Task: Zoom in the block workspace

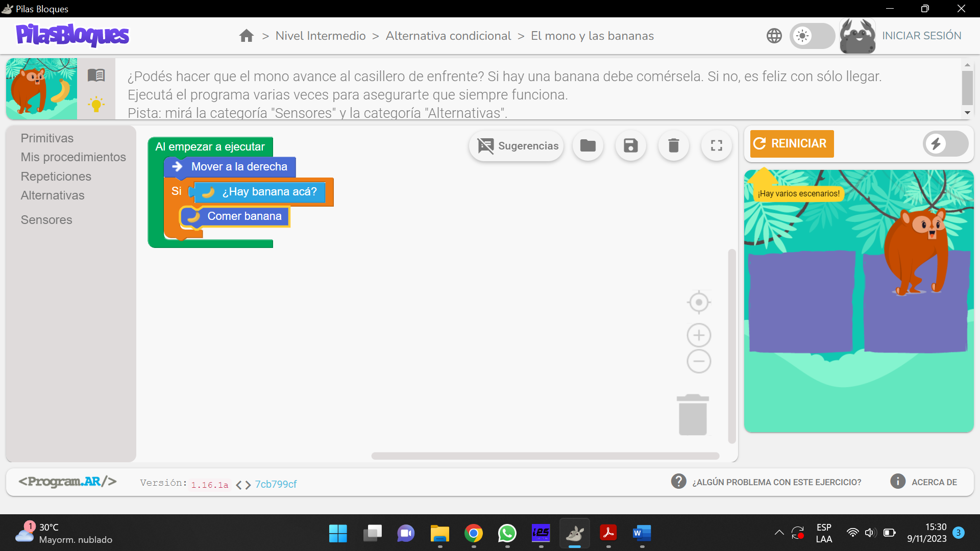Action: (699, 335)
